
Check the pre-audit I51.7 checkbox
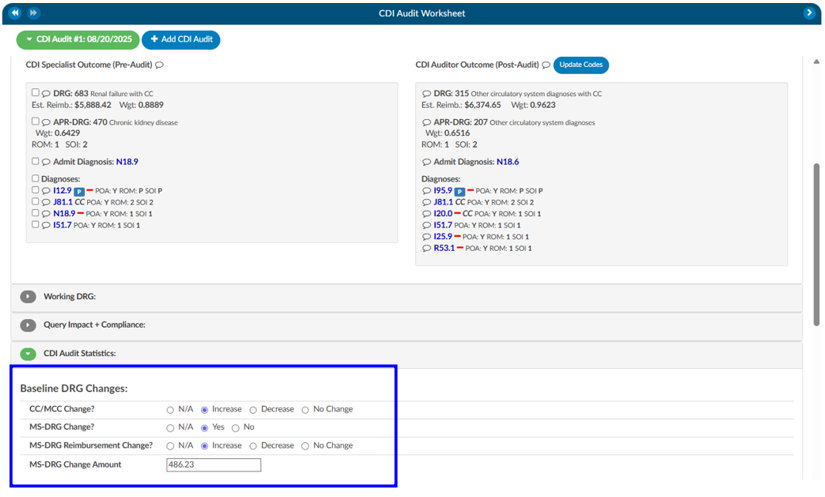pos(35,225)
